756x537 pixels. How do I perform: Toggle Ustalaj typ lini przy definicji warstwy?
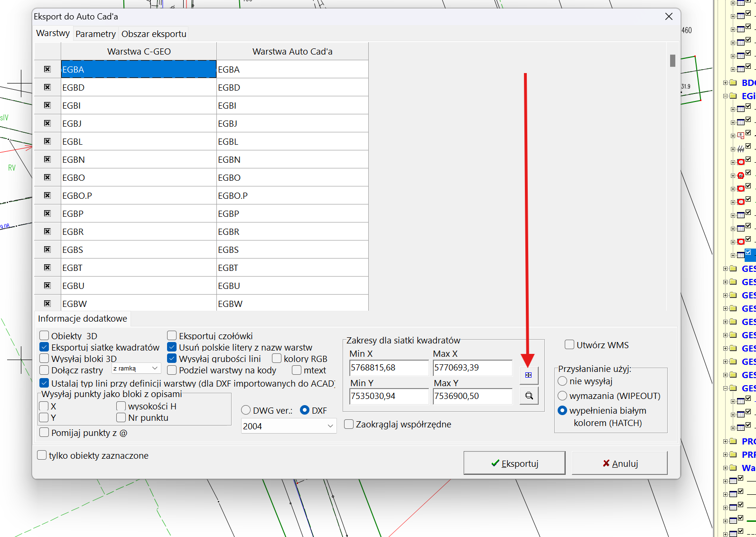point(44,383)
